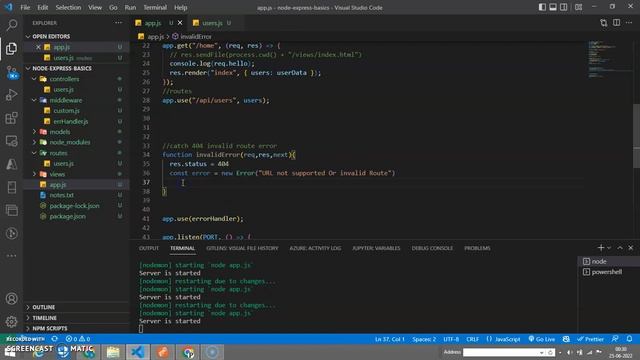This screenshot has width=640, height=360.
Task: Click the sync changes icon in status bar
Action: [55, 339]
